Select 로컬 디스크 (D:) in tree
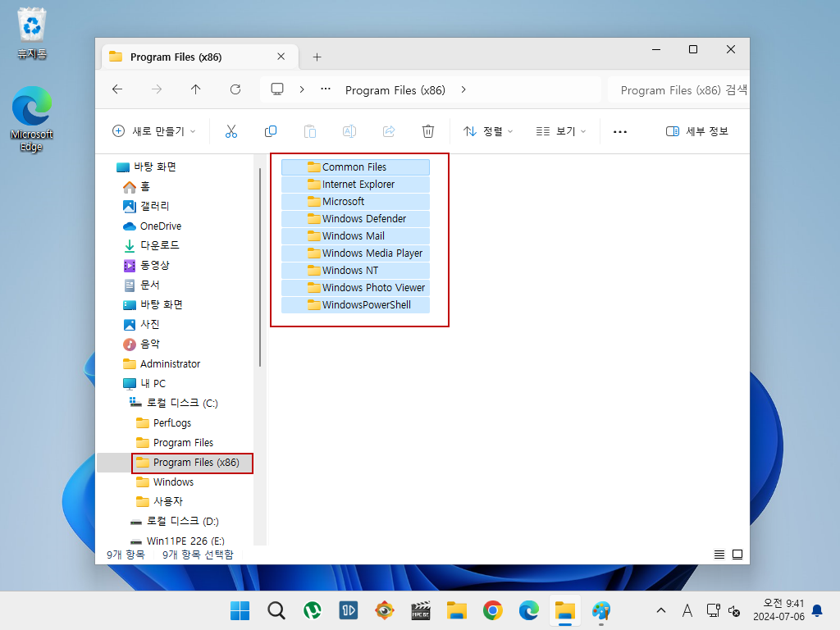 click(174, 521)
